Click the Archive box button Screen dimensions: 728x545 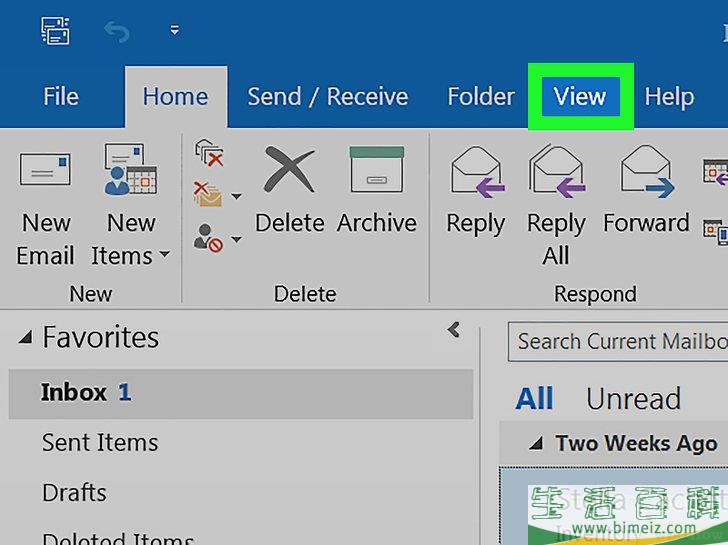377,189
